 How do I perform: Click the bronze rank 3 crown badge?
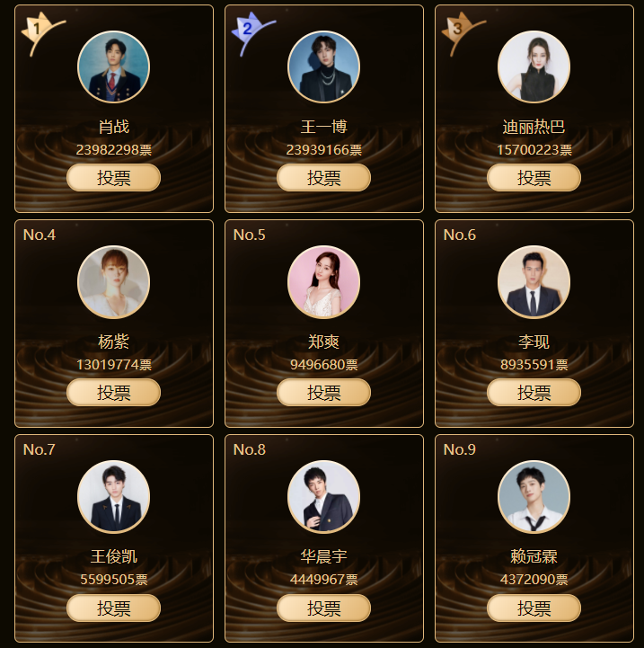tap(462, 33)
